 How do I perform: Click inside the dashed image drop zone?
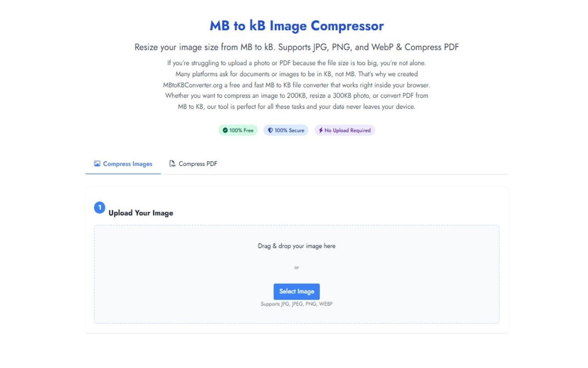pos(297,274)
